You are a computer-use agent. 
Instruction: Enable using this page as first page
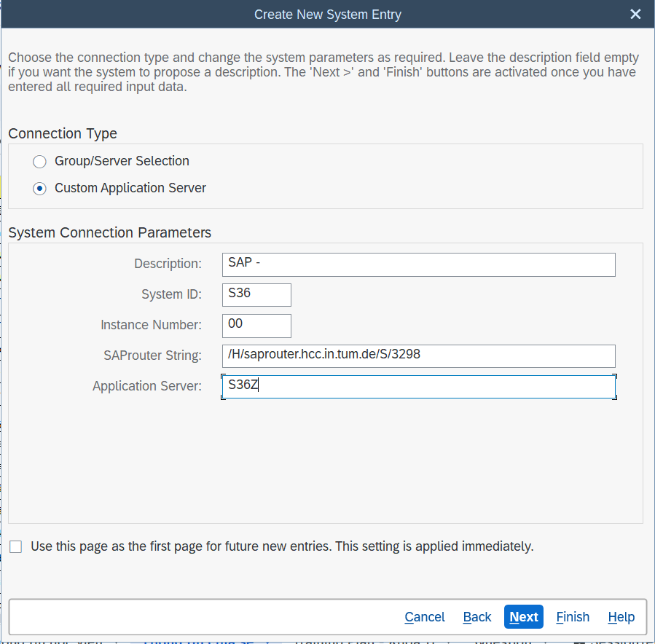point(16,546)
